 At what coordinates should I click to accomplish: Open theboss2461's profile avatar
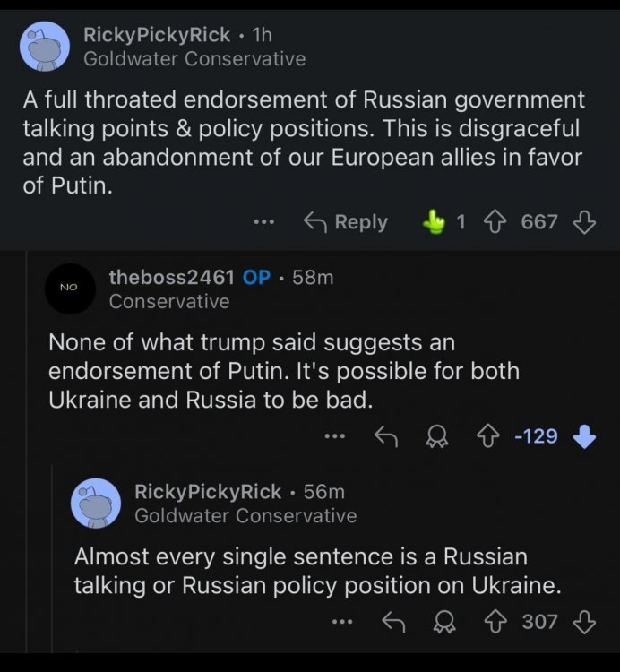tap(70, 289)
